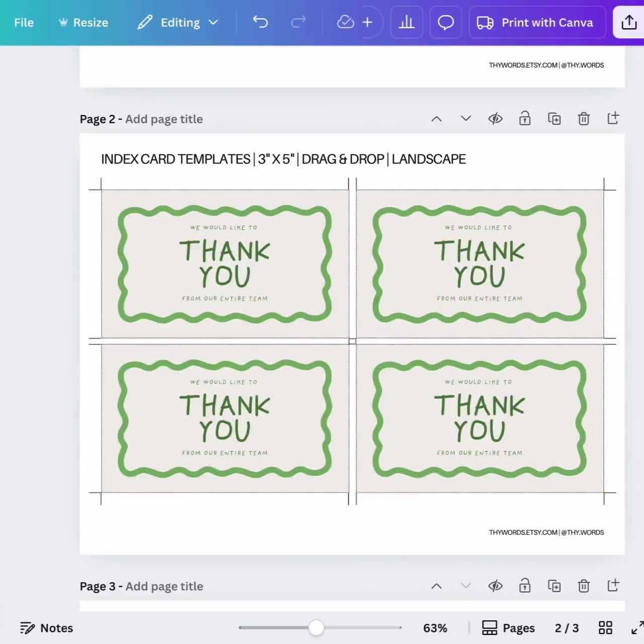Delete Page 2 with trash icon
Viewport: 644px width, 644px height.
click(x=584, y=119)
